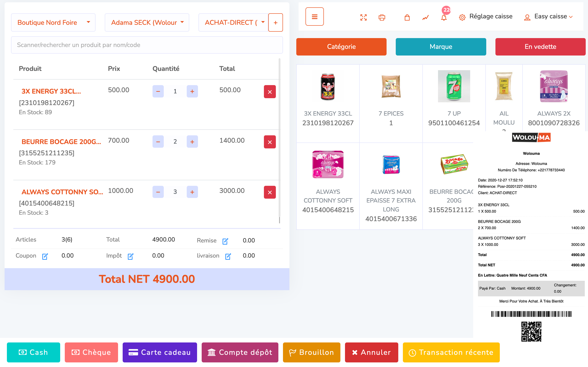Click the Annuler button

[371, 352]
